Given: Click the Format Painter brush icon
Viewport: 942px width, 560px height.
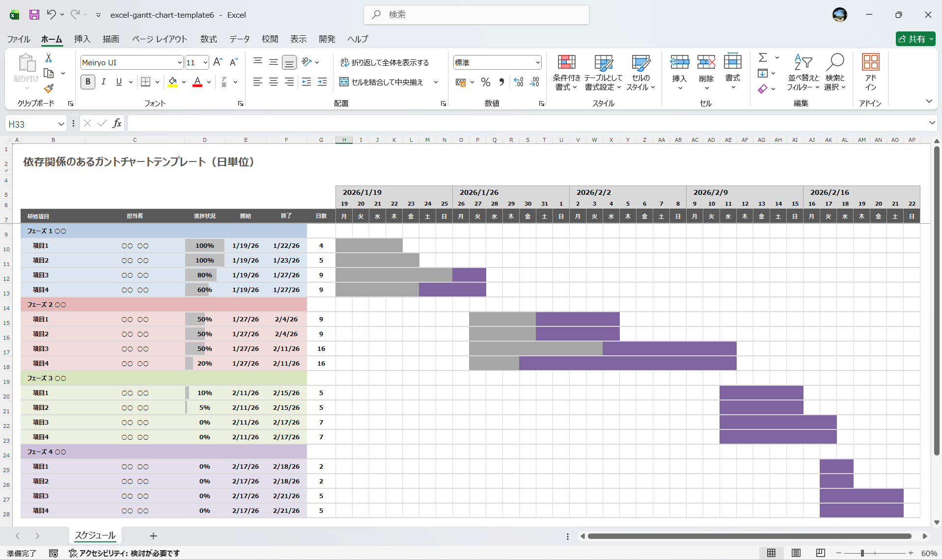Looking at the screenshot, I should point(49,88).
